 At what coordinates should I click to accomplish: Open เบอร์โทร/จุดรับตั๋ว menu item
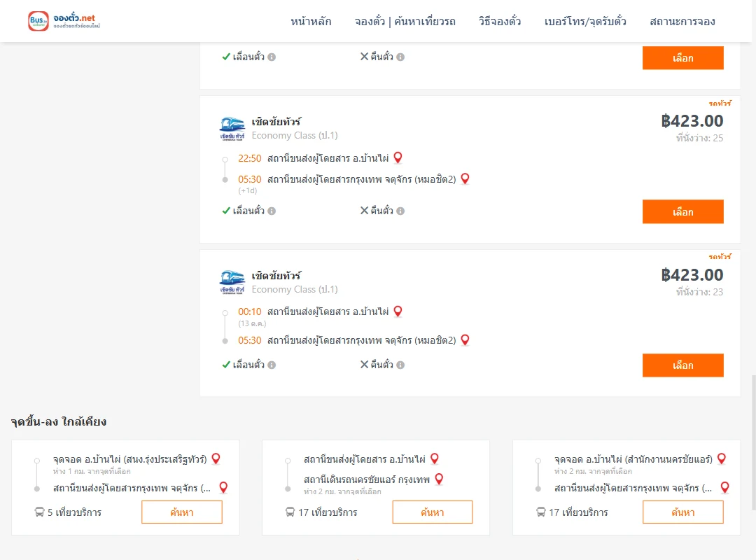(585, 22)
